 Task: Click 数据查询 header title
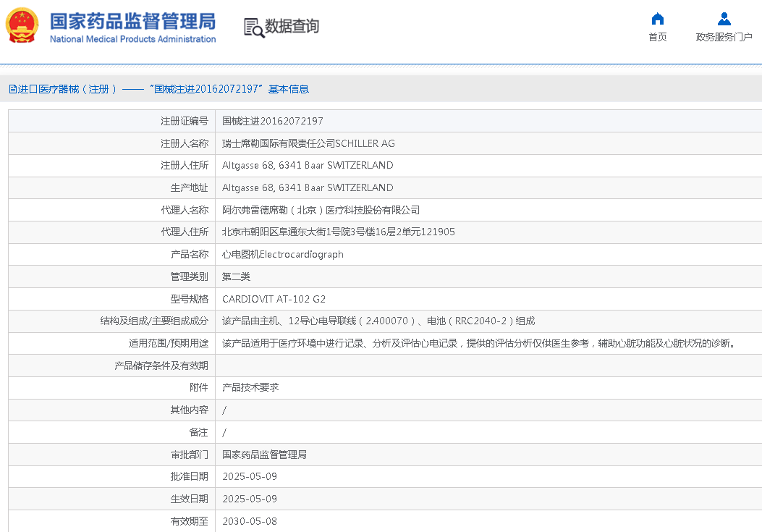pyautogui.click(x=292, y=26)
